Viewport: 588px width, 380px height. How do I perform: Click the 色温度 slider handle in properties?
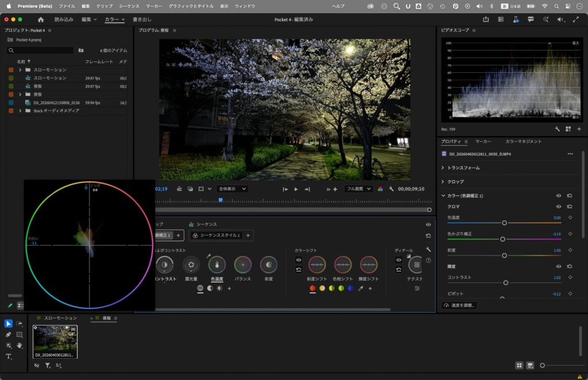[x=504, y=223]
